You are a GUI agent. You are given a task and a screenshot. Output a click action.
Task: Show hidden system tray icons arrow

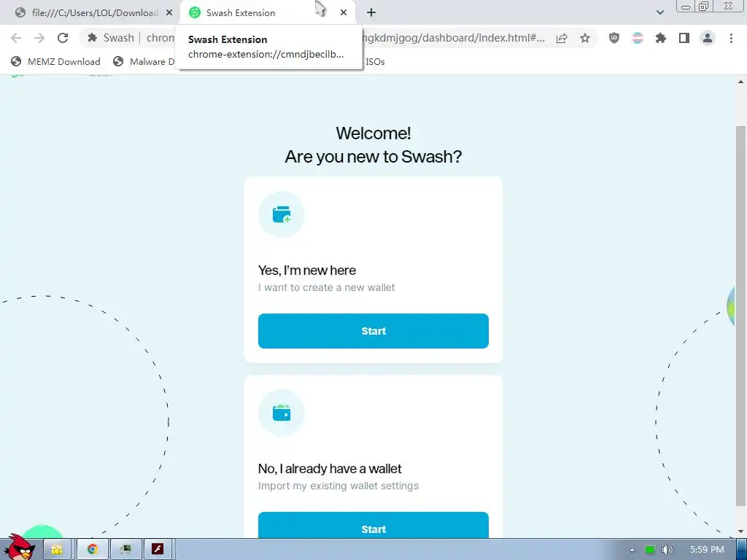point(632,550)
